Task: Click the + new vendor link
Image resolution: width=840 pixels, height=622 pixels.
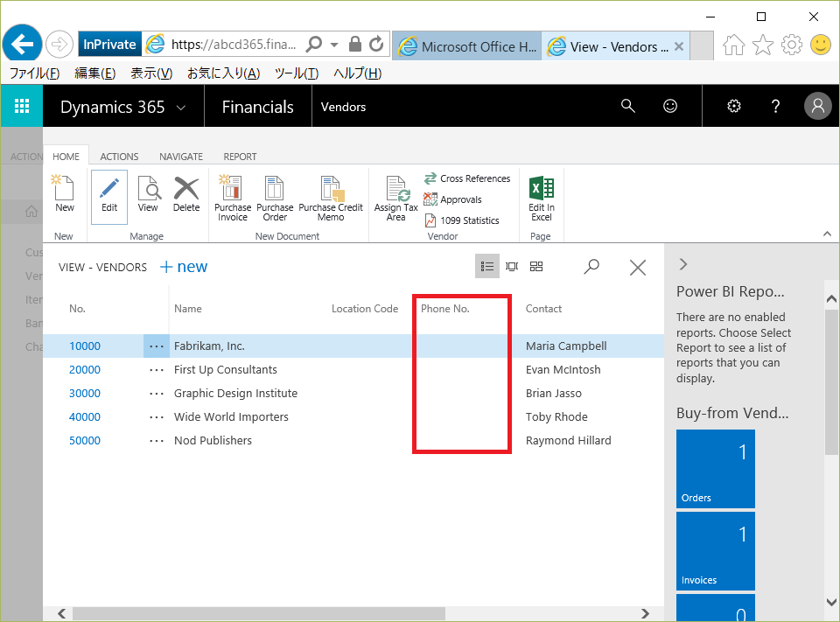Action: [x=184, y=266]
